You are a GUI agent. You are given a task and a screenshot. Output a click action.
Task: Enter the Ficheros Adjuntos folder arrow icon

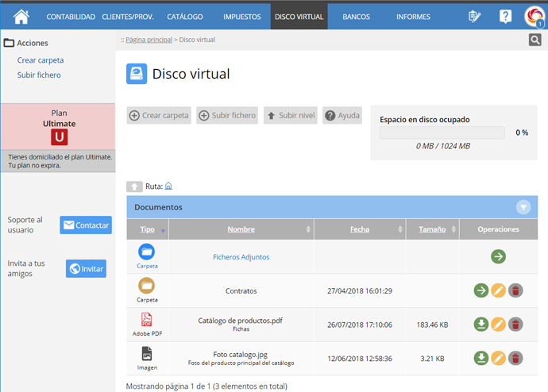(498, 256)
